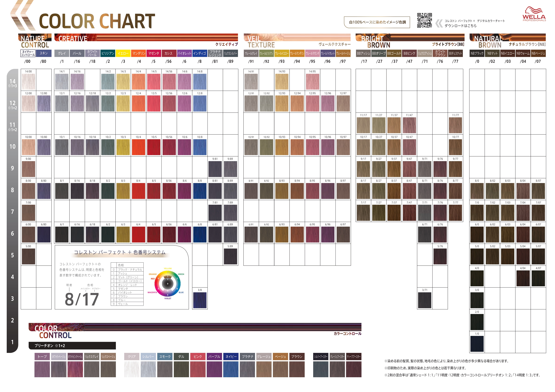
Task: Click the インディゴ column header
Action: pos(200,53)
